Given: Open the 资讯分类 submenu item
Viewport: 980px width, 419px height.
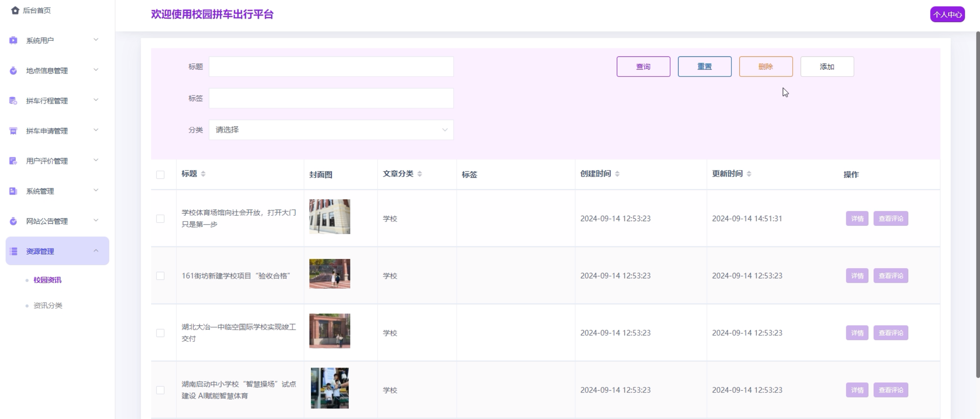Looking at the screenshot, I should pos(48,305).
